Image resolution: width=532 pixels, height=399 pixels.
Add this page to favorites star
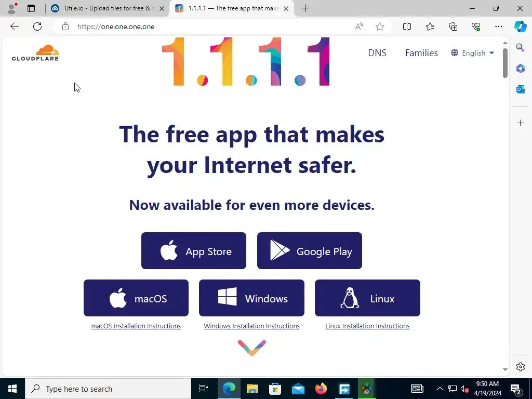click(380, 26)
